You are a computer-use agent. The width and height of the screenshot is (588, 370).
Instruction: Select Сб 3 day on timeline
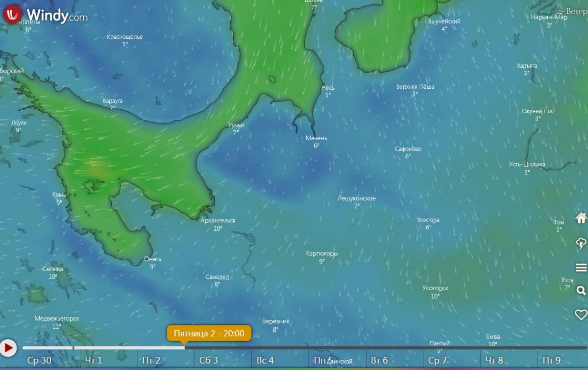coord(209,361)
